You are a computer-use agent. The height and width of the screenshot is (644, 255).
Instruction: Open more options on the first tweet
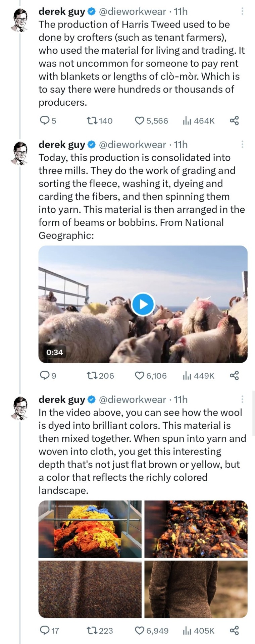242,12
